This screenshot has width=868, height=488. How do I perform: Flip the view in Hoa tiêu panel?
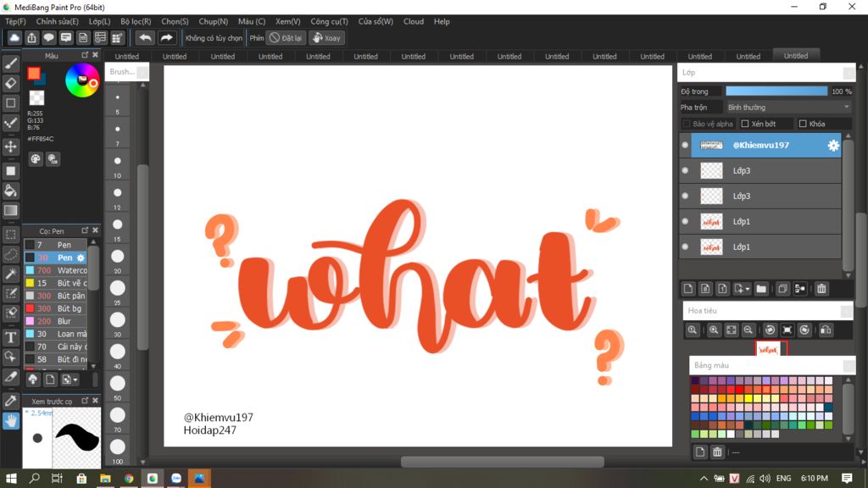click(x=826, y=330)
